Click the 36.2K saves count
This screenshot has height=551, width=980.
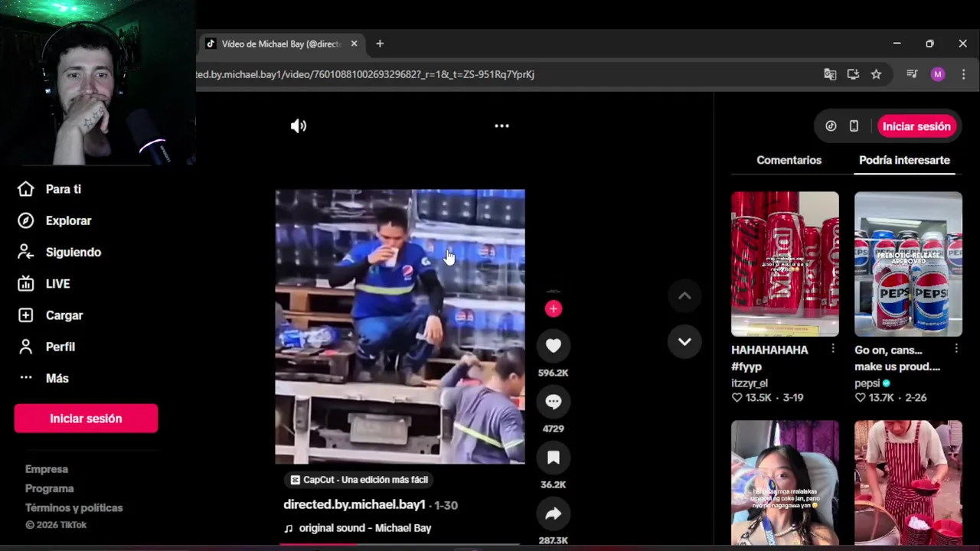554,484
